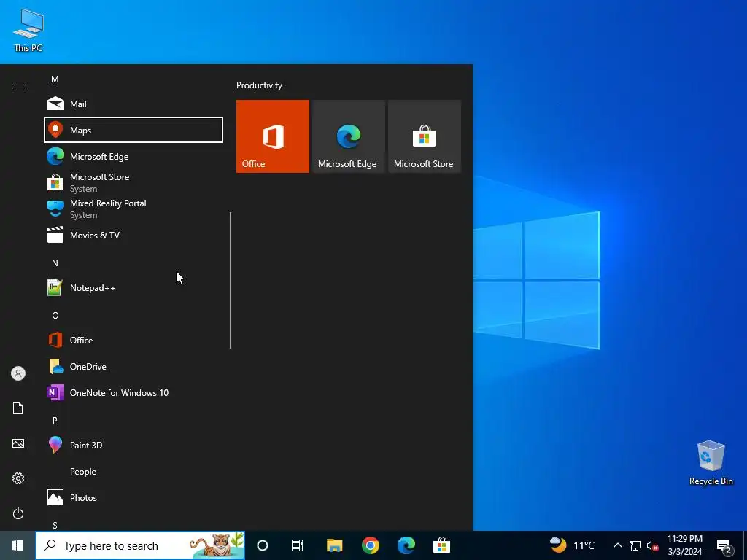Screen dimensions: 747x560
Task: Open Microsoft Edge in the app list
Action: (x=133, y=156)
